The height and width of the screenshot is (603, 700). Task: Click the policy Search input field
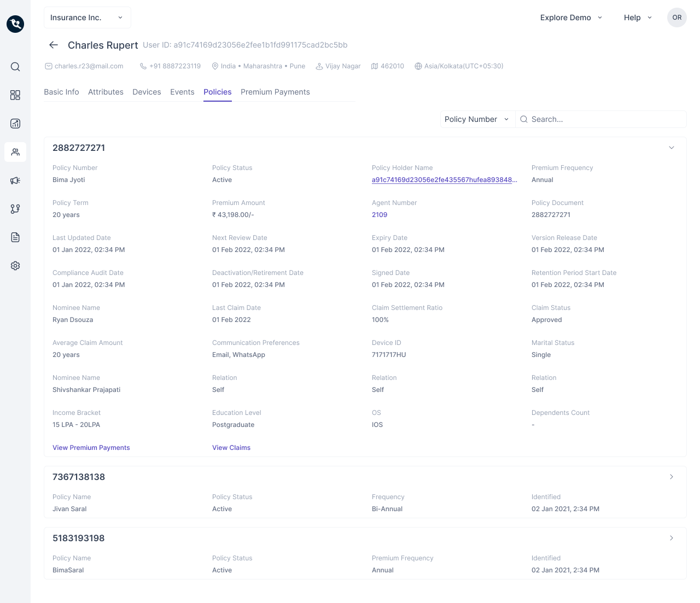tap(602, 119)
